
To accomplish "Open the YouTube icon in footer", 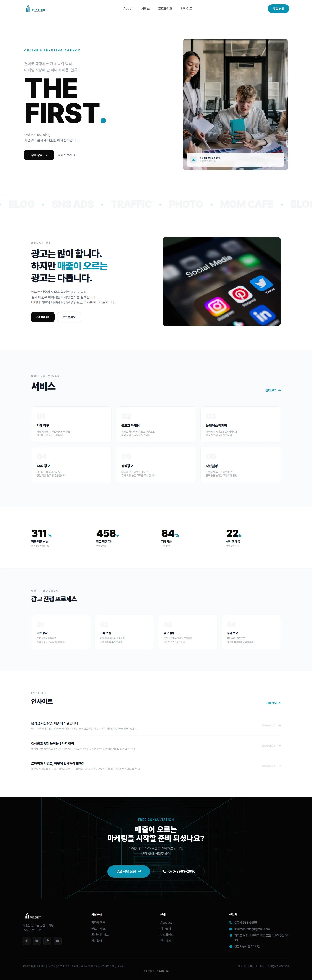I will (x=57, y=941).
